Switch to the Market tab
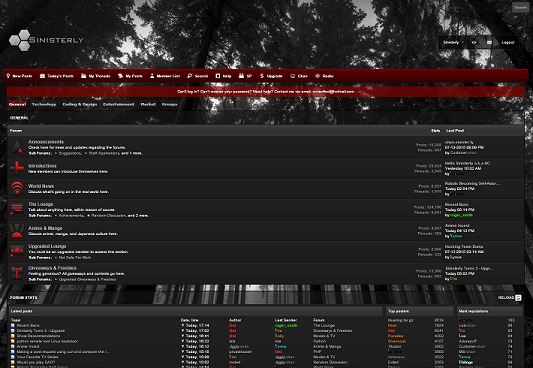 point(148,104)
